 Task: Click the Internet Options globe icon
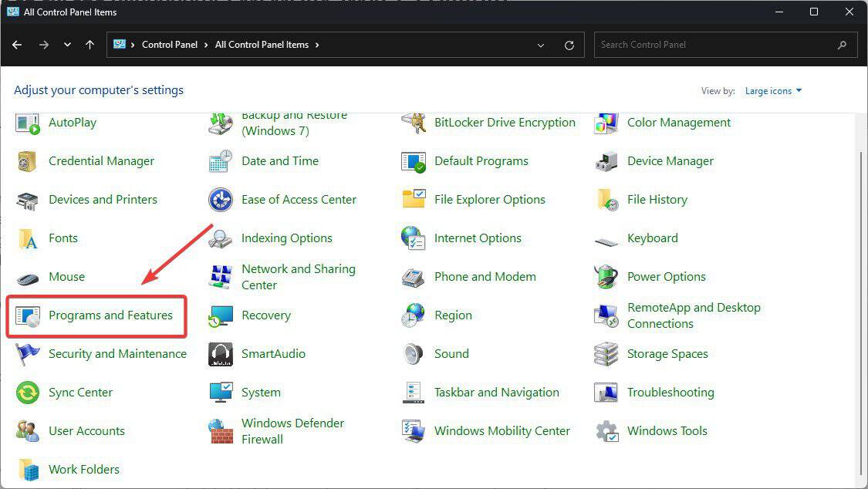414,239
